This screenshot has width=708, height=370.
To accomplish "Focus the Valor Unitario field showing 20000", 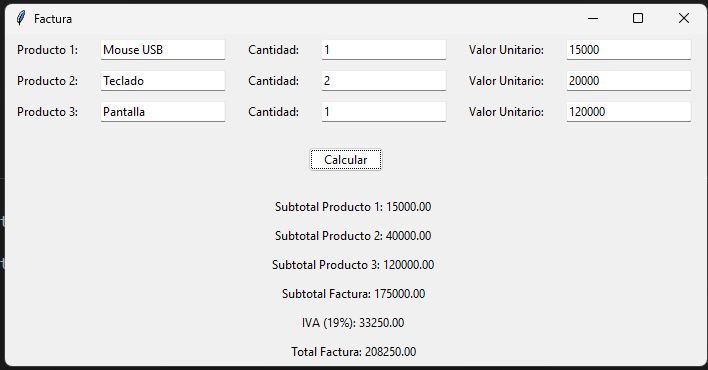I will pyautogui.click(x=629, y=81).
